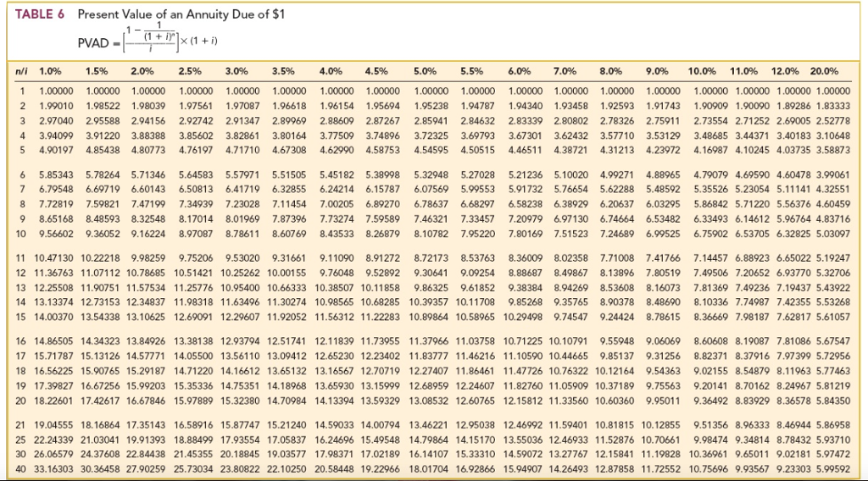This screenshot has height=481, width=868.
Task: Click value 1.99010 in row 2
Action: pos(56,106)
